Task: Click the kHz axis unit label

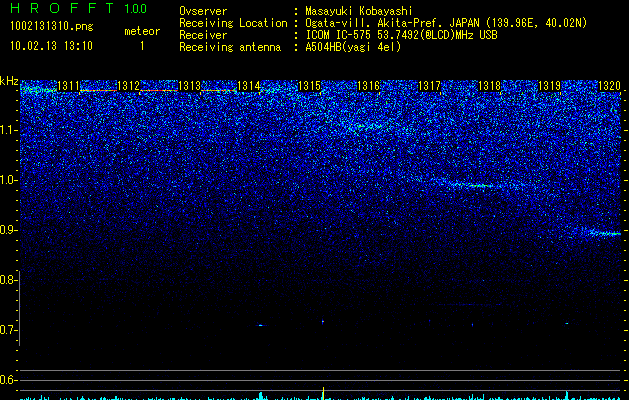Action: tap(9, 81)
